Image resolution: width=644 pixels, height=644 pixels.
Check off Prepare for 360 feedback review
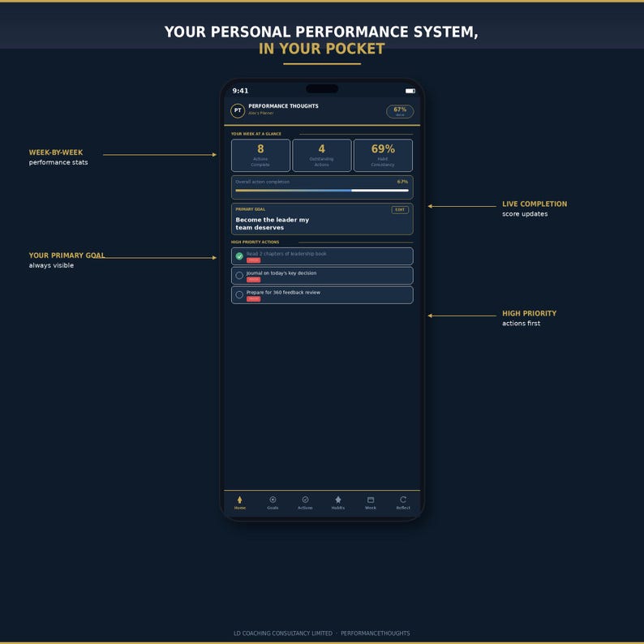(x=239, y=294)
